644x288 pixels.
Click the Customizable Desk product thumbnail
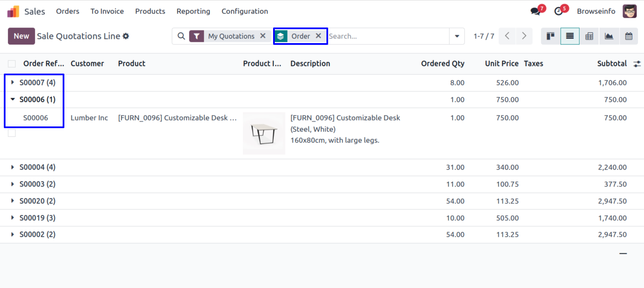(264, 133)
